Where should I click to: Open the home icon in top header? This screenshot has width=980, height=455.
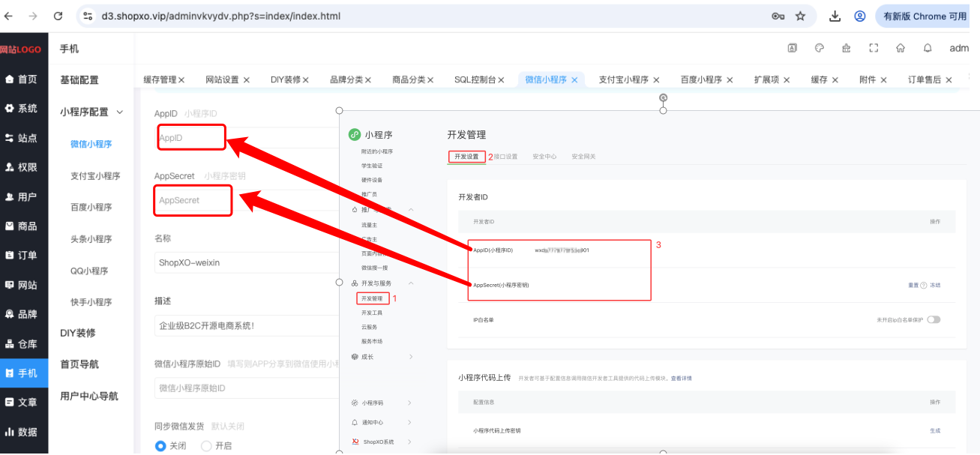click(901, 48)
